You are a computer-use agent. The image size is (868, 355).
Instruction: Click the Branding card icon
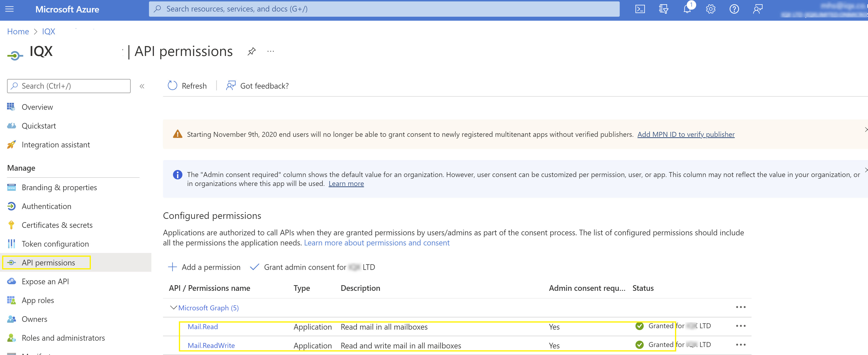(x=11, y=187)
